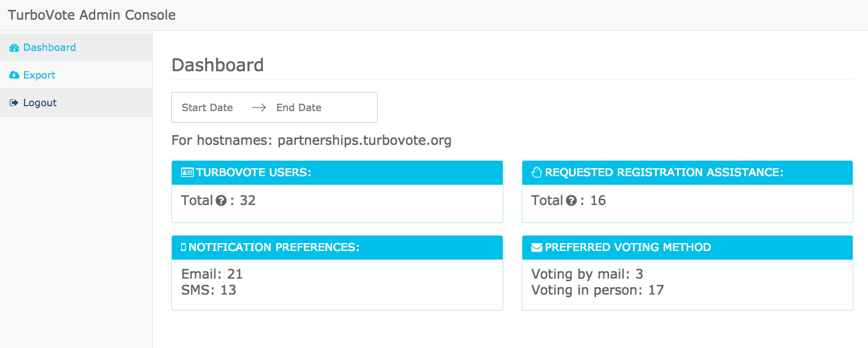Screen dimensions: 868x348
Task: Click the Logout sign-out icon
Action: pyautogui.click(x=14, y=103)
